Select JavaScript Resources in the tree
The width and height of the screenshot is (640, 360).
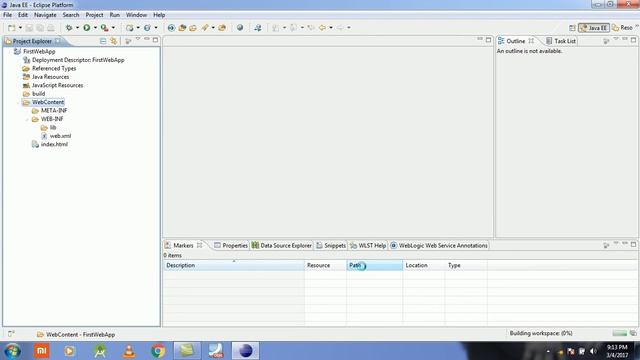57,85
